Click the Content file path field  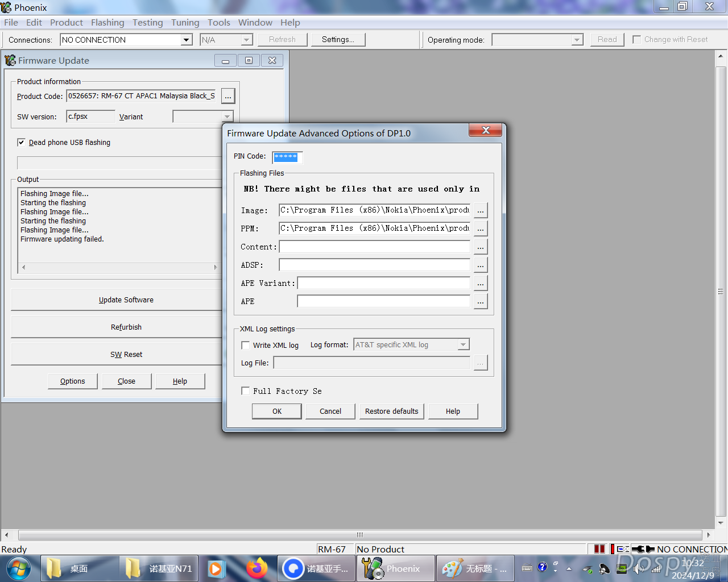(375, 247)
